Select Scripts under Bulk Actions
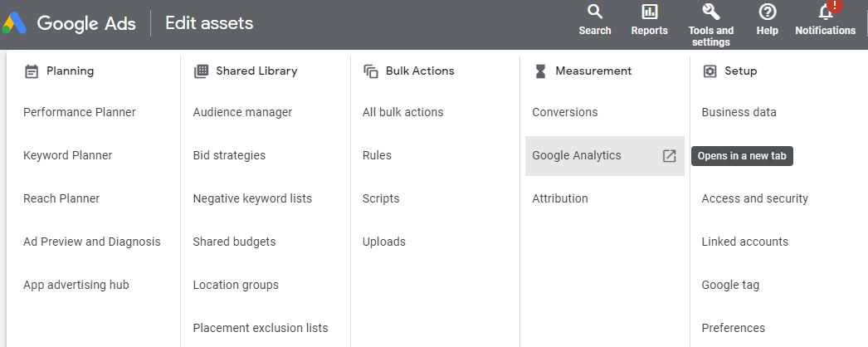This screenshot has width=868, height=347. click(x=381, y=198)
